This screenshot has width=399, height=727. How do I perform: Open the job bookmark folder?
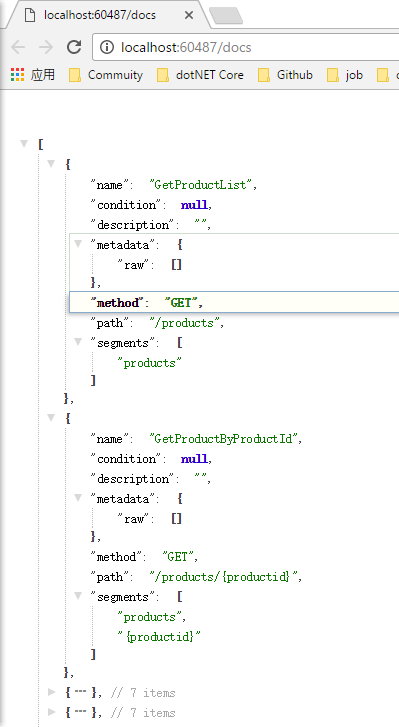click(x=345, y=75)
